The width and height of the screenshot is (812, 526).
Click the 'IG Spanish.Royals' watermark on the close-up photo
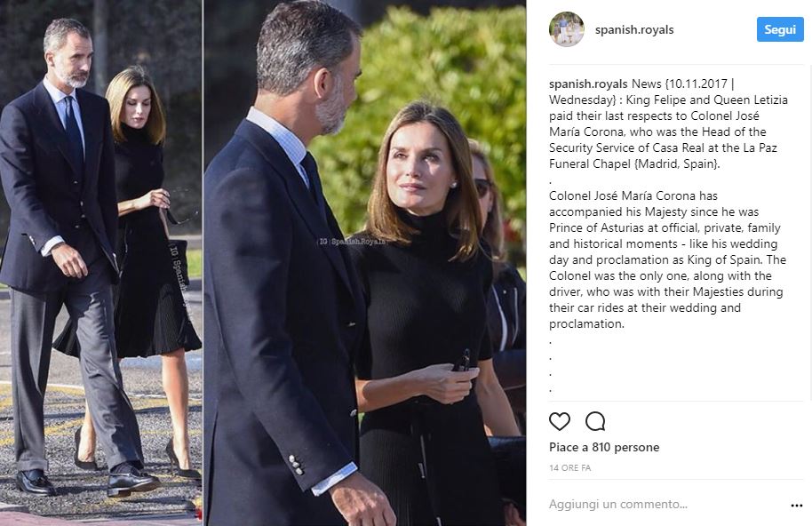pyautogui.click(x=351, y=242)
